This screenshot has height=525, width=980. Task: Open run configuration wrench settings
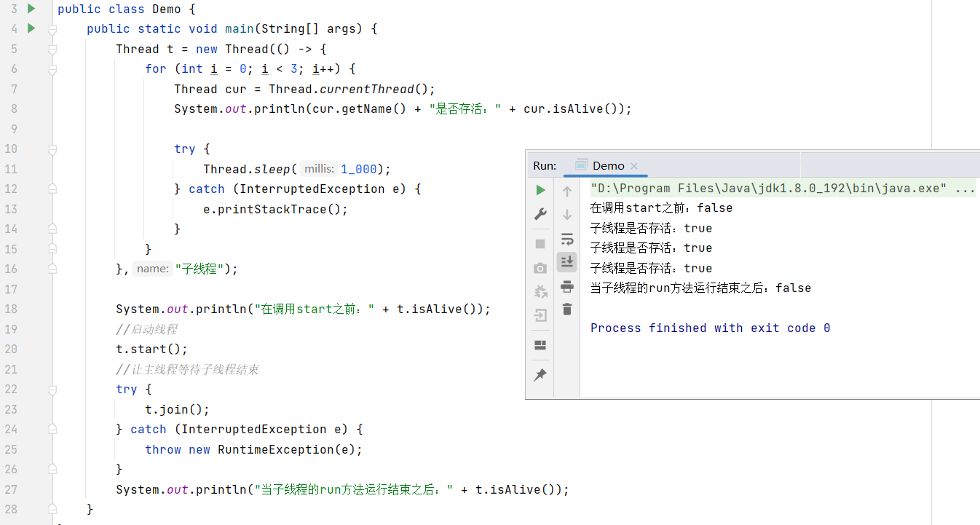coord(540,215)
